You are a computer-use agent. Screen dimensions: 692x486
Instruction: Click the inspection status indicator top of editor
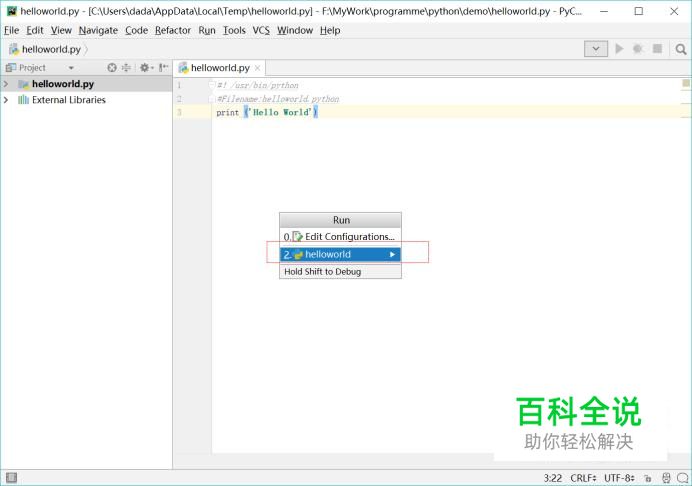pyautogui.click(x=686, y=83)
